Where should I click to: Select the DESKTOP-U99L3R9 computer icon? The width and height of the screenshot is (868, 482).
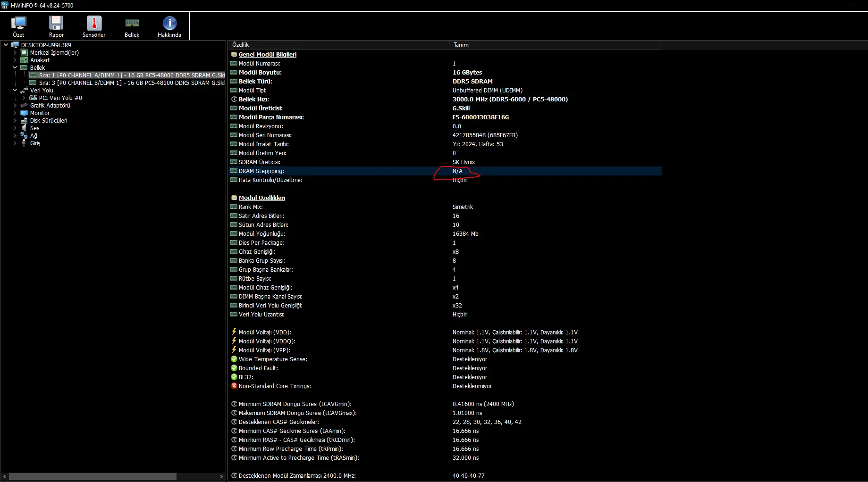click(15, 45)
